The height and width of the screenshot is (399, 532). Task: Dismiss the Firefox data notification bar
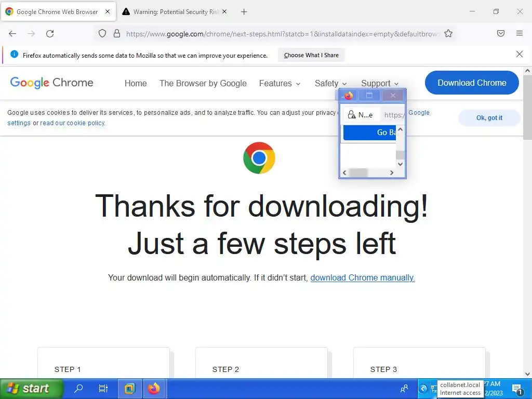pyautogui.click(x=519, y=54)
